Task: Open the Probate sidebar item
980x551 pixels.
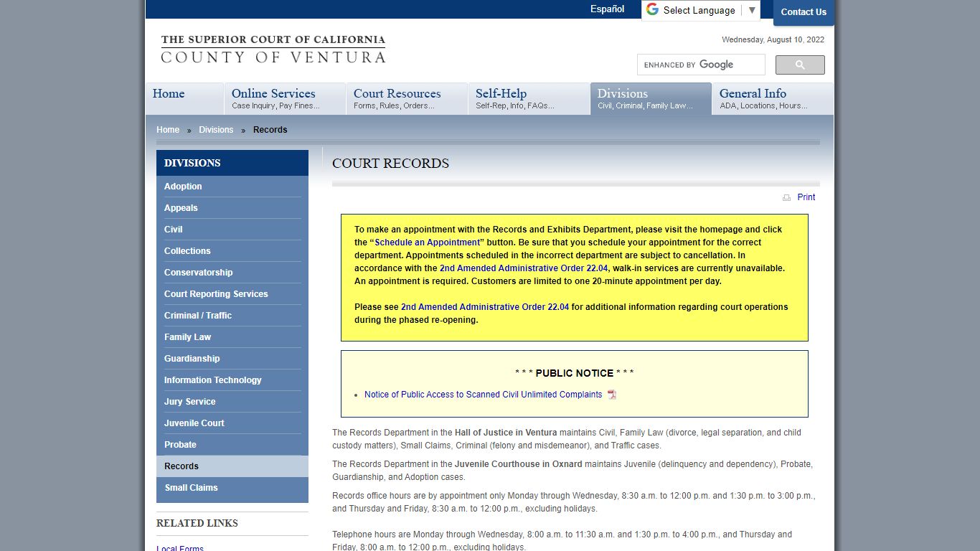Action: coord(232,445)
